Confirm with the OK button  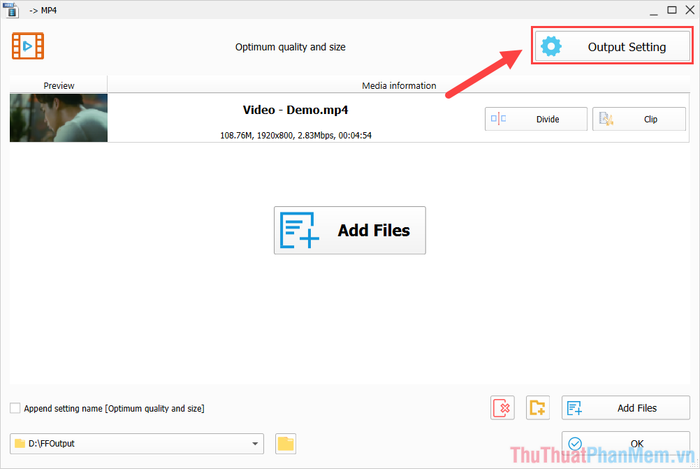tap(625, 443)
